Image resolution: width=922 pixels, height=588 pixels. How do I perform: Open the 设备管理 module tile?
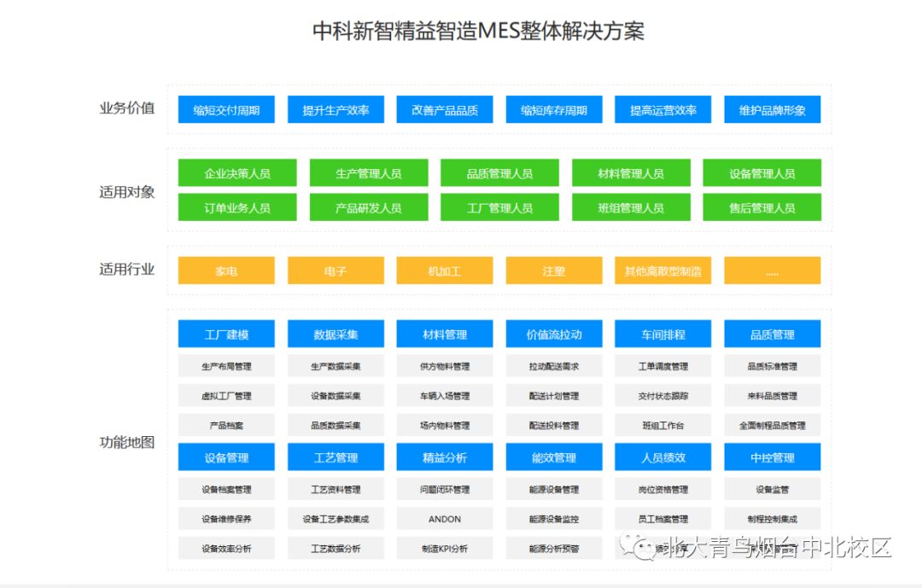pyautogui.click(x=225, y=457)
